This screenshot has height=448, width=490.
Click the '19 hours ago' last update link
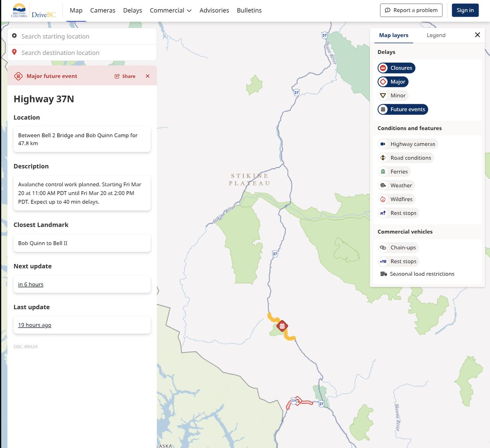click(35, 325)
